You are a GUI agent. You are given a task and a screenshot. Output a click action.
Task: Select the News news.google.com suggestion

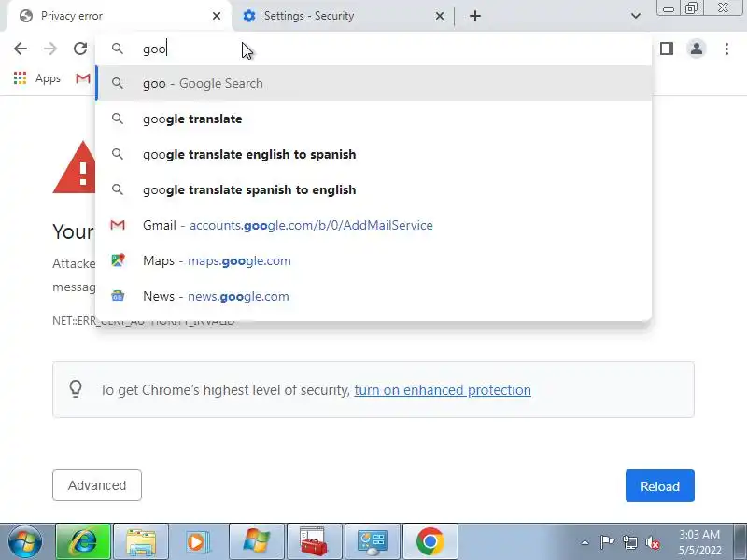(373, 296)
